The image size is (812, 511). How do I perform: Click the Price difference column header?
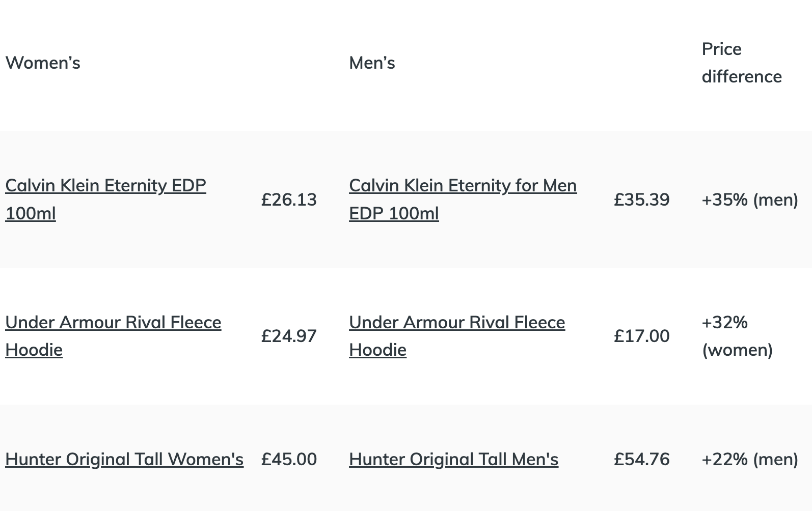tap(741, 63)
